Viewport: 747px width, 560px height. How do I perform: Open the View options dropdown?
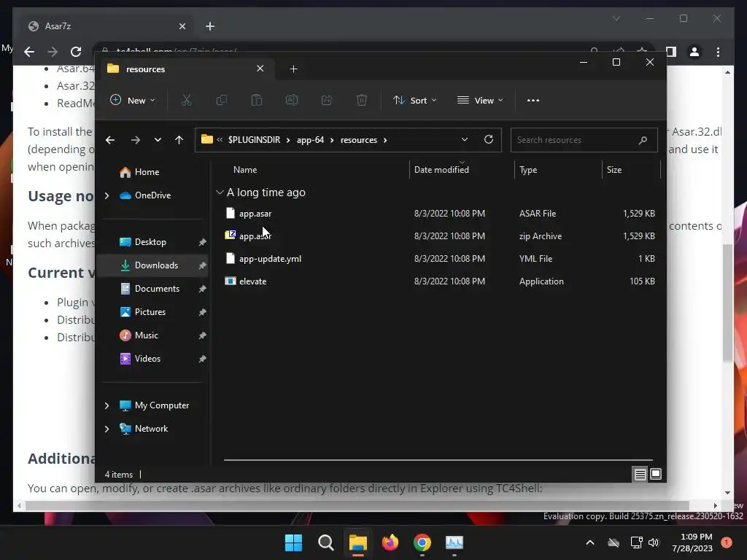coord(480,100)
